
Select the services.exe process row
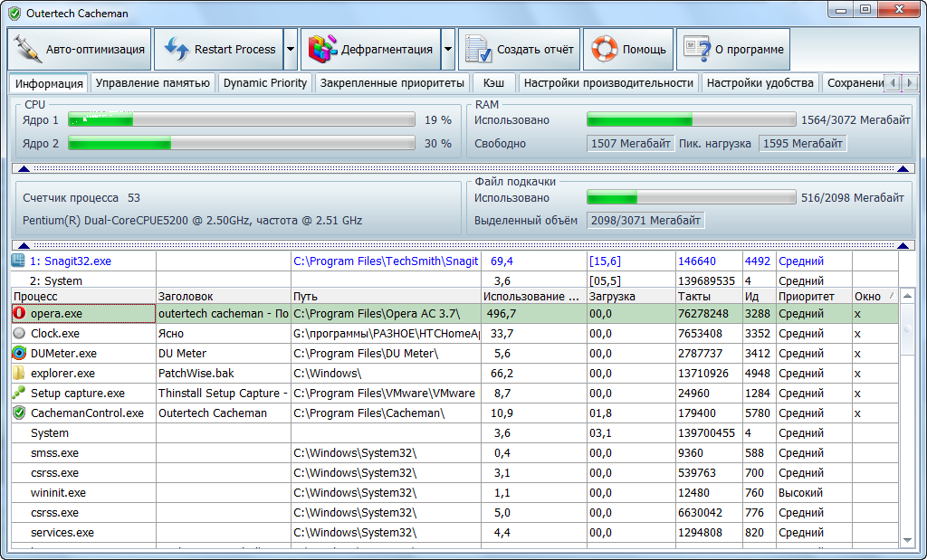pos(454,532)
